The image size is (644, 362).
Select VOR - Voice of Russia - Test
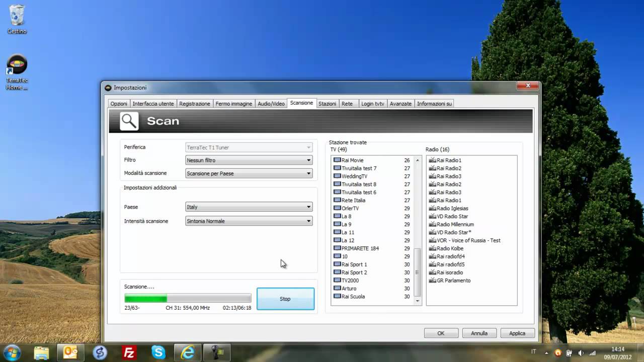coord(465,240)
